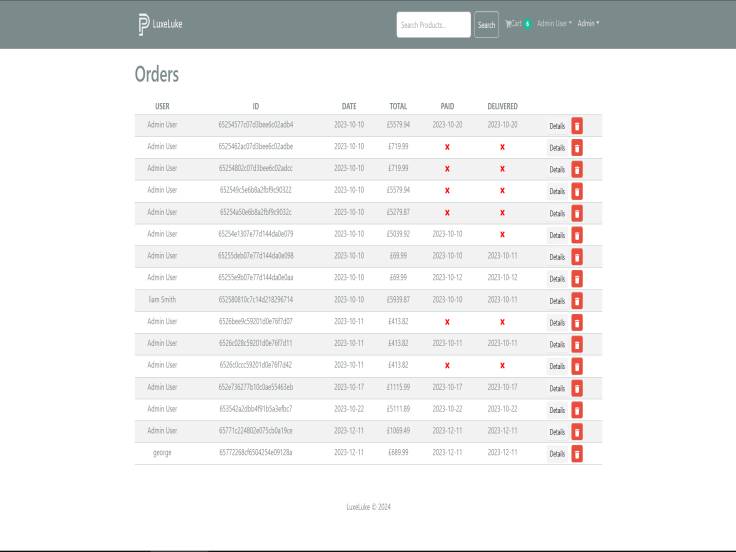The height and width of the screenshot is (552, 736).
Task: View Details of the £5111.89 order
Action: [x=557, y=410]
